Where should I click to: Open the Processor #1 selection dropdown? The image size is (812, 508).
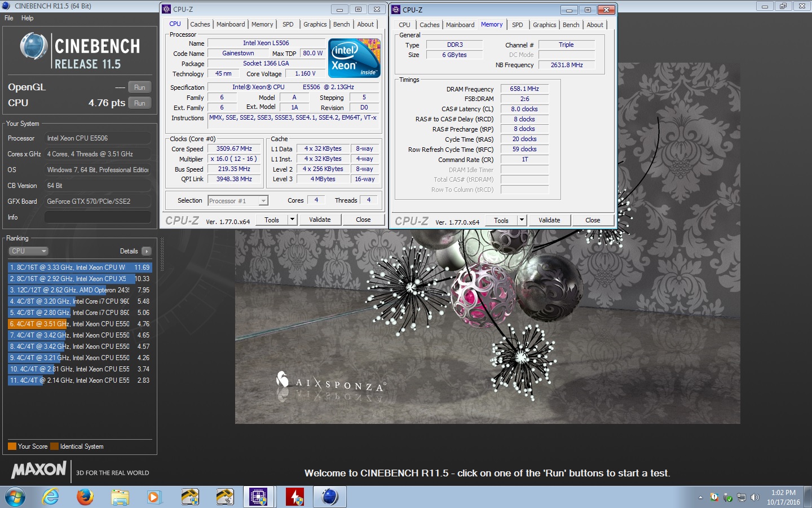(238, 200)
